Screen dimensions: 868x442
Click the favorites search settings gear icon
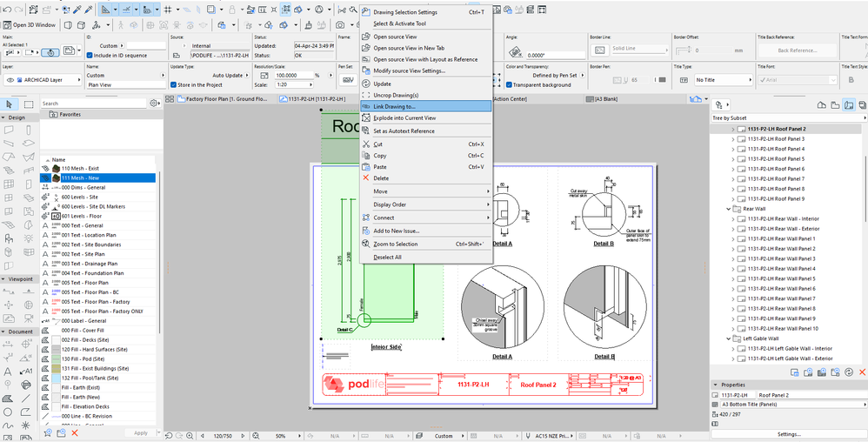pos(155,103)
